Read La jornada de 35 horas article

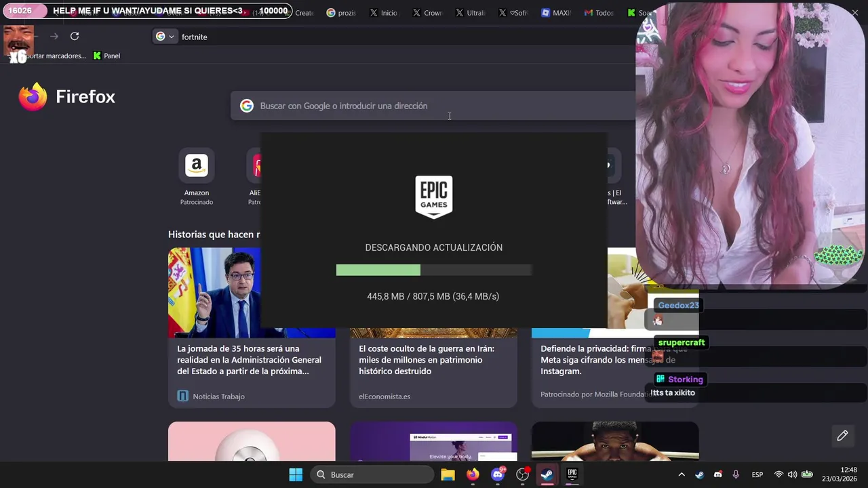tap(250, 360)
